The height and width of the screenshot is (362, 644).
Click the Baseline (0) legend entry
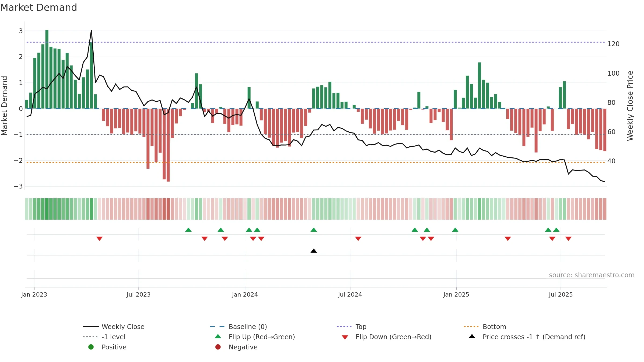(x=238, y=327)
